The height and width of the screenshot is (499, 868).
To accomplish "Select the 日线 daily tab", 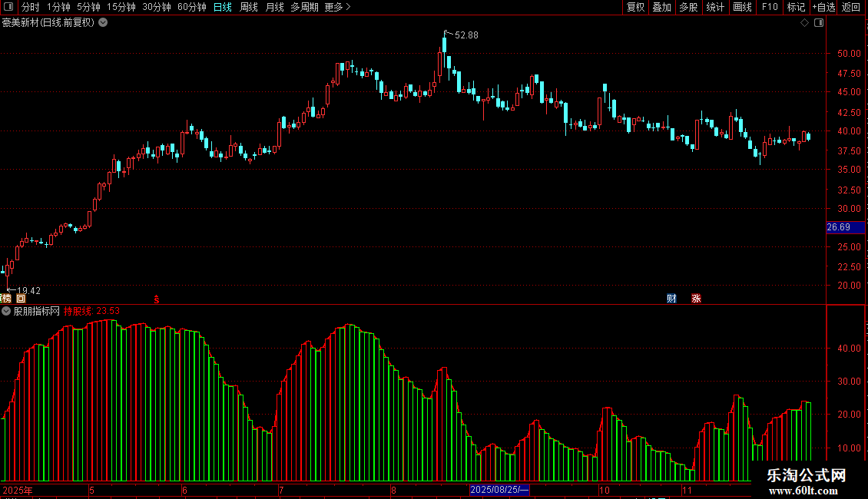I will [x=223, y=7].
